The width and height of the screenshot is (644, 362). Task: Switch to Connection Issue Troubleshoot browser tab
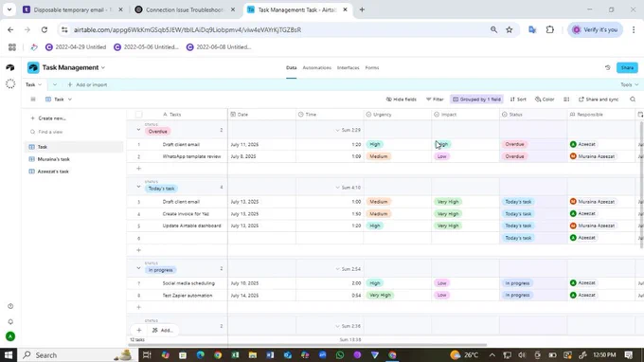[x=185, y=9]
